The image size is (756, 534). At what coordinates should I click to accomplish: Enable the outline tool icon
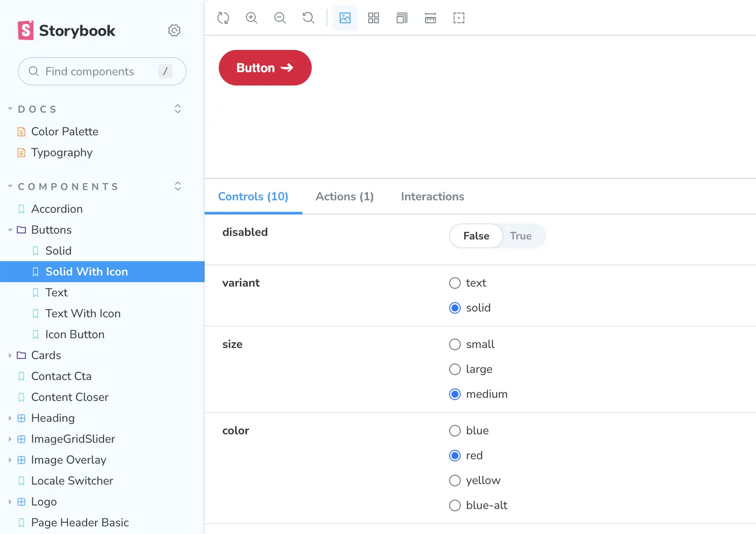click(x=459, y=18)
